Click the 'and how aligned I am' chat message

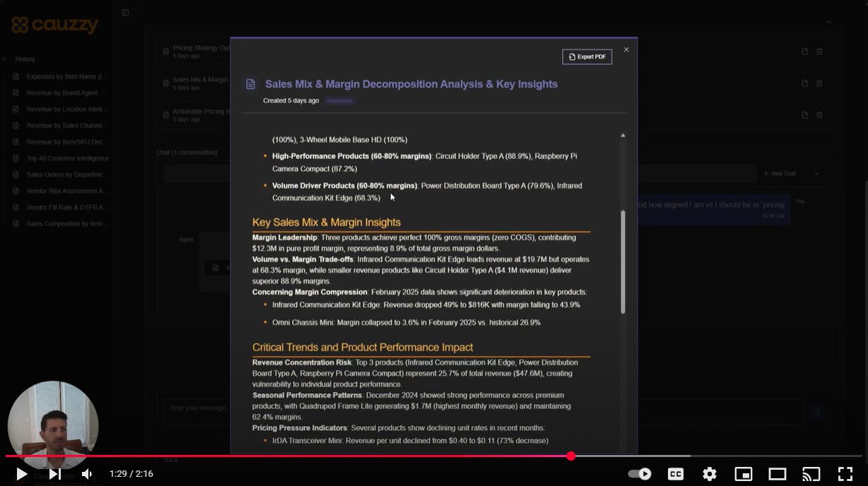point(710,205)
